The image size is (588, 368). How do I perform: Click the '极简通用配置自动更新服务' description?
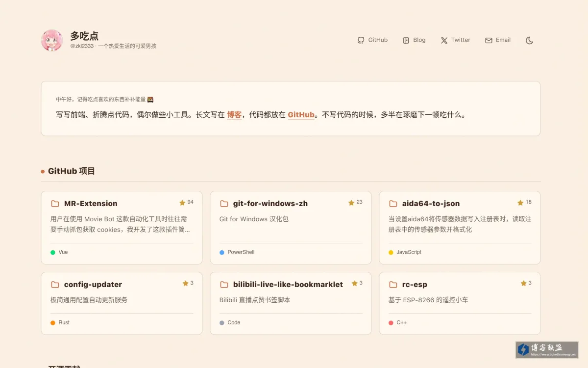pyautogui.click(x=89, y=300)
